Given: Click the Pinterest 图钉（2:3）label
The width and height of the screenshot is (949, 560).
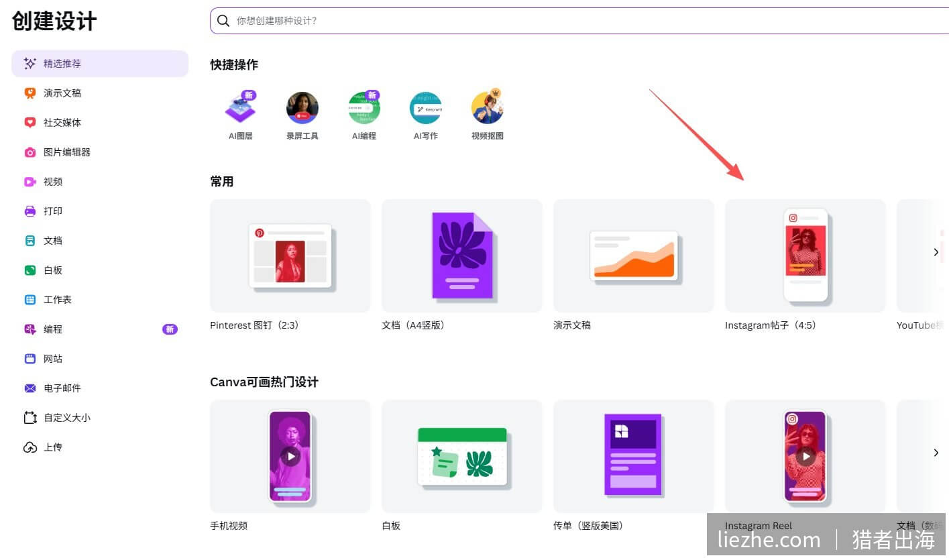Looking at the screenshot, I should coord(254,325).
